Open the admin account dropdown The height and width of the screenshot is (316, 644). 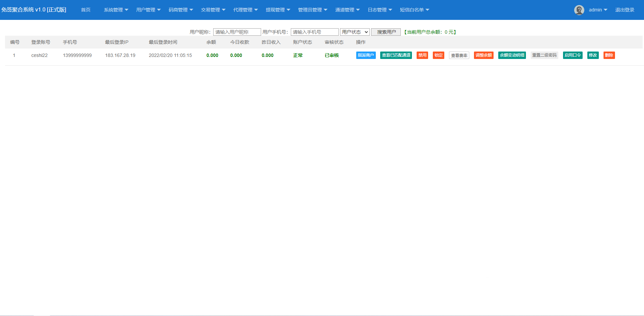click(598, 10)
